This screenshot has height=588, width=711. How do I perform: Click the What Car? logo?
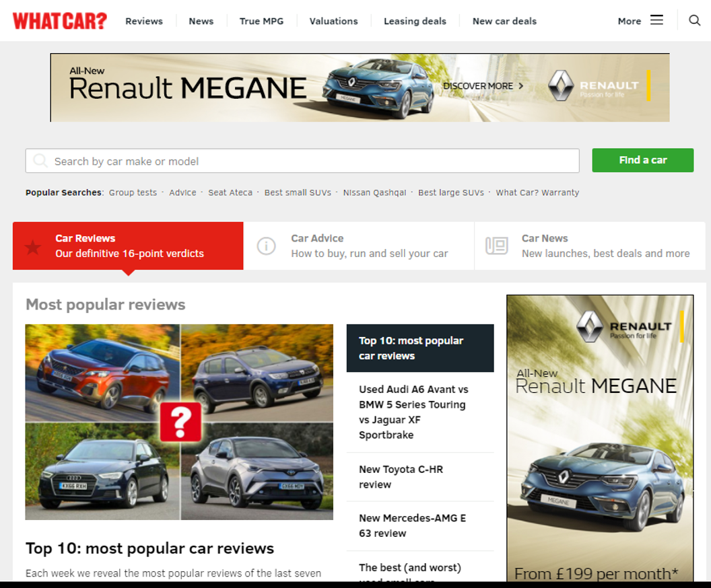(x=60, y=20)
